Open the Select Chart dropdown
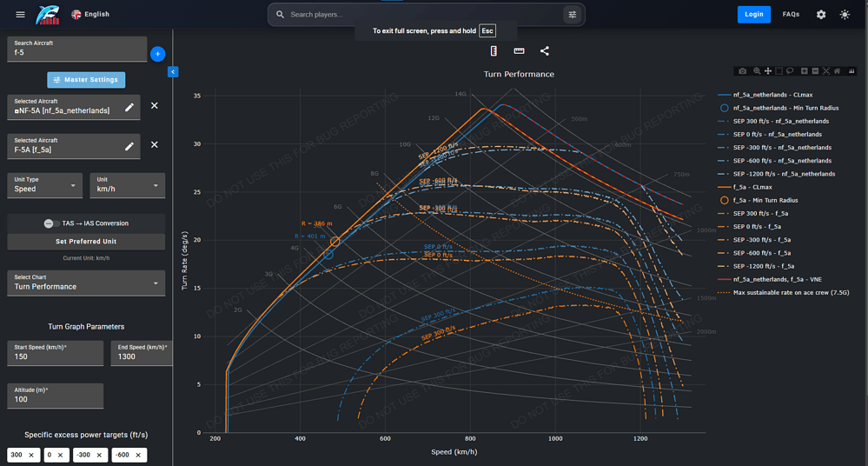This screenshot has height=466, width=868. [x=86, y=283]
